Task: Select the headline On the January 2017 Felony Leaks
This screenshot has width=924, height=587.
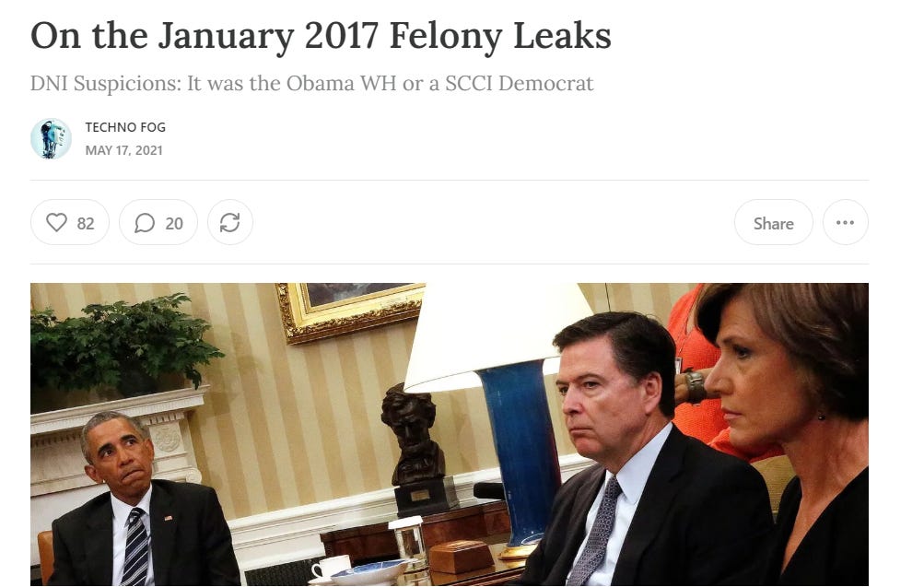Action: click(322, 37)
